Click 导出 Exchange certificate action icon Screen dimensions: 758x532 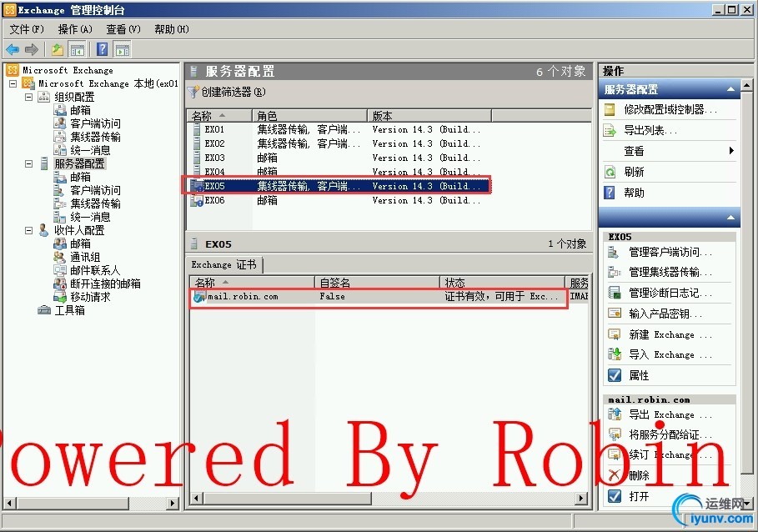[x=614, y=414]
